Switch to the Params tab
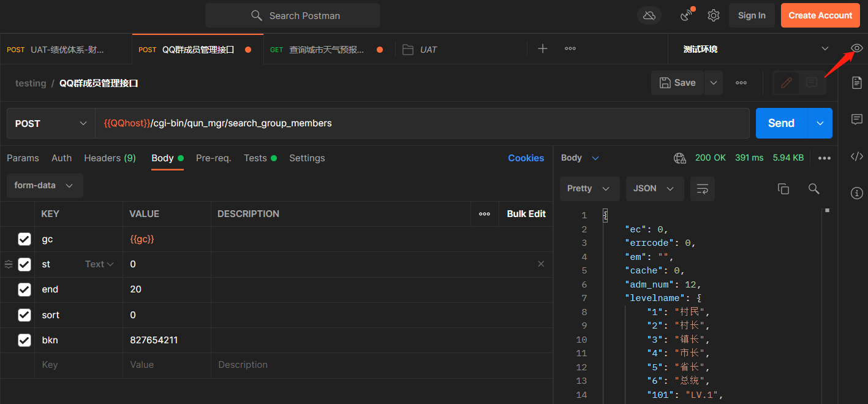The width and height of the screenshot is (868, 404). (x=23, y=158)
